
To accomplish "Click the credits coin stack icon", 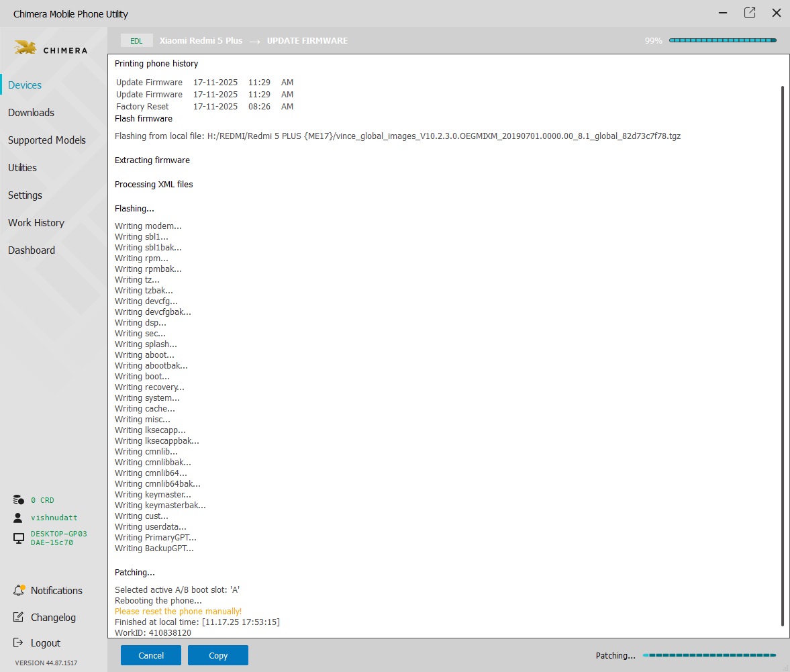I will pyautogui.click(x=19, y=499).
